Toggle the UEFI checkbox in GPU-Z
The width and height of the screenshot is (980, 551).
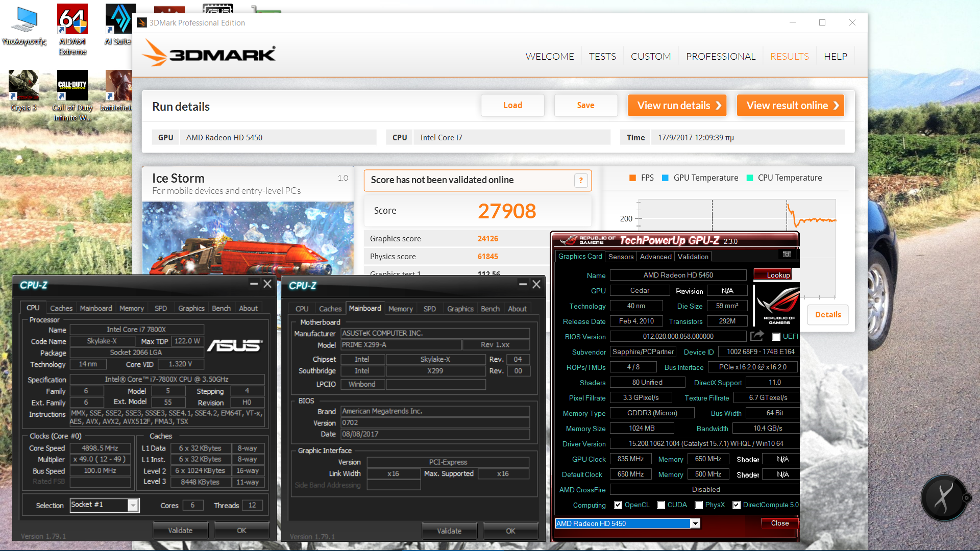[x=776, y=337]
